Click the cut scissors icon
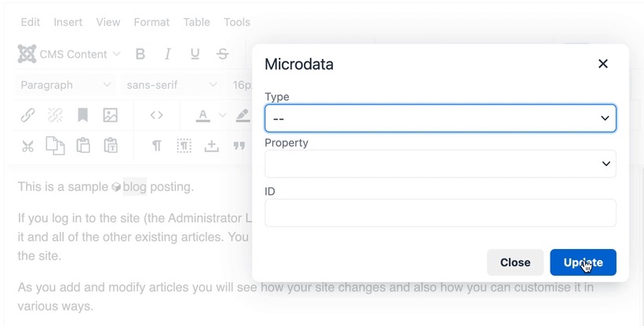 click(x=27, y=146)
